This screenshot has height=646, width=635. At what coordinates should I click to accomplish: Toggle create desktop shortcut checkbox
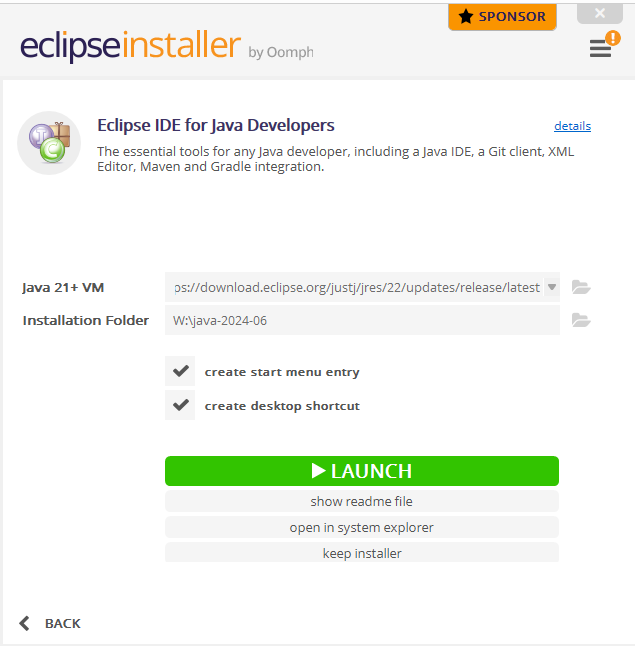tap(180, 405)
